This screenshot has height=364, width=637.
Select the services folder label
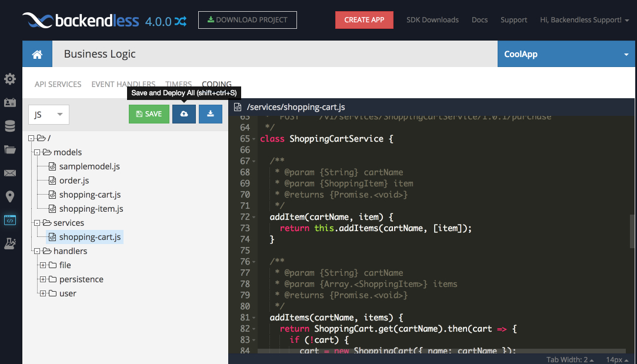[69, 223]
